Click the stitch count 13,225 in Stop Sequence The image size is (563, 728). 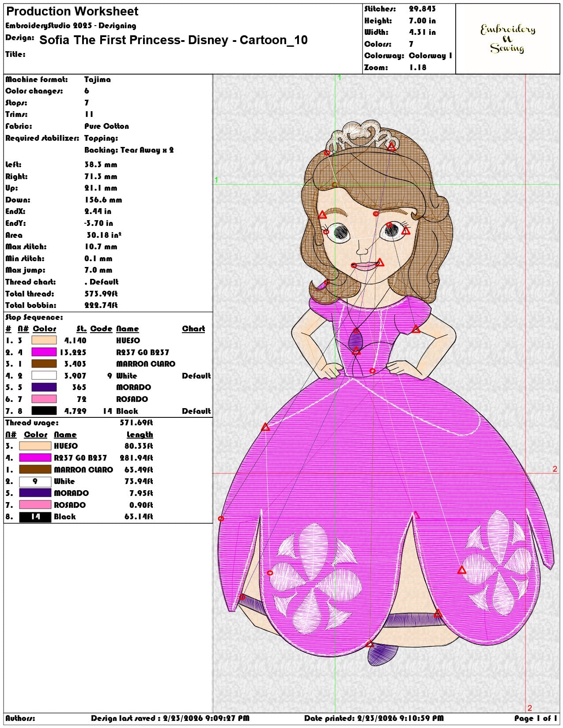click(73, 352)
